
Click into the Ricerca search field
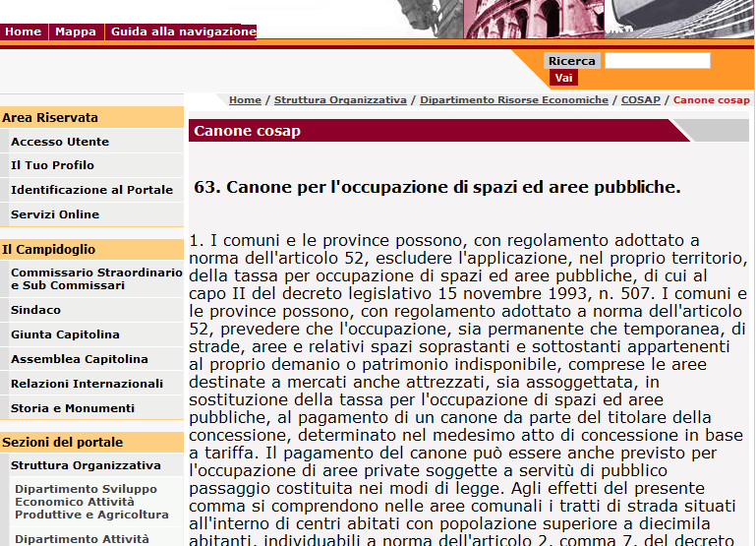pos(657,61)
